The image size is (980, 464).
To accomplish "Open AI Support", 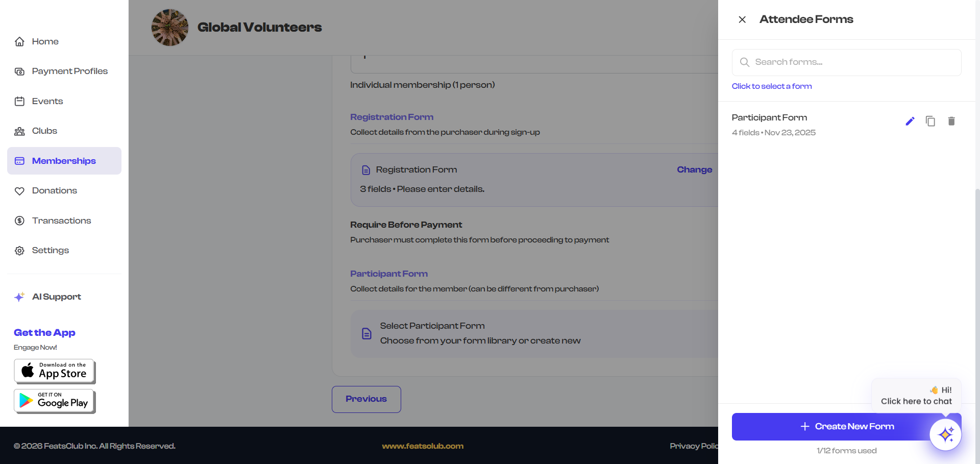I will point(64,297).
